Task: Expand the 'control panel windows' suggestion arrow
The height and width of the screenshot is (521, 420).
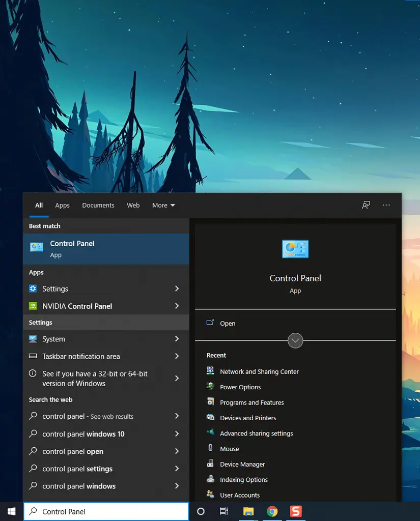Action: (x=177, y=486)
